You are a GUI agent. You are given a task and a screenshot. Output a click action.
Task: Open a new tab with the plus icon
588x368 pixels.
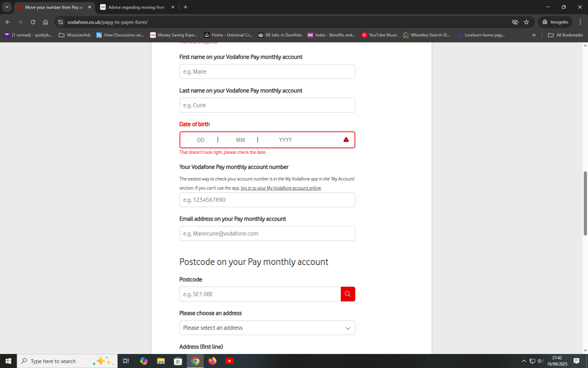pyautogui.click(x=186, y=7)
